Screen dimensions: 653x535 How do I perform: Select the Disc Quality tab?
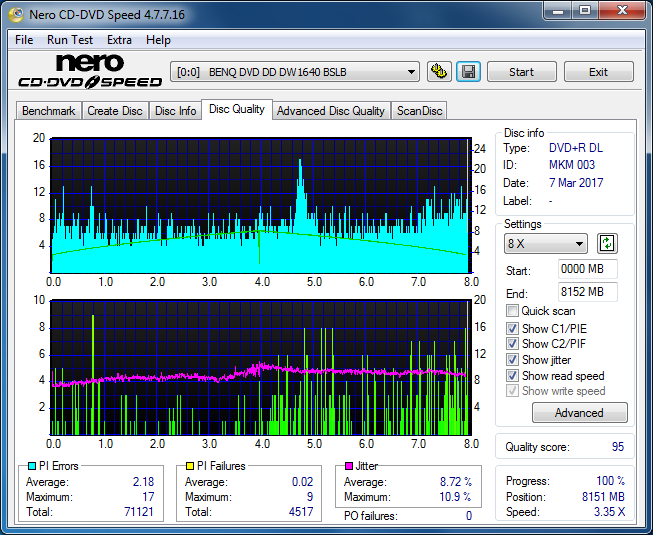point(237,109)
